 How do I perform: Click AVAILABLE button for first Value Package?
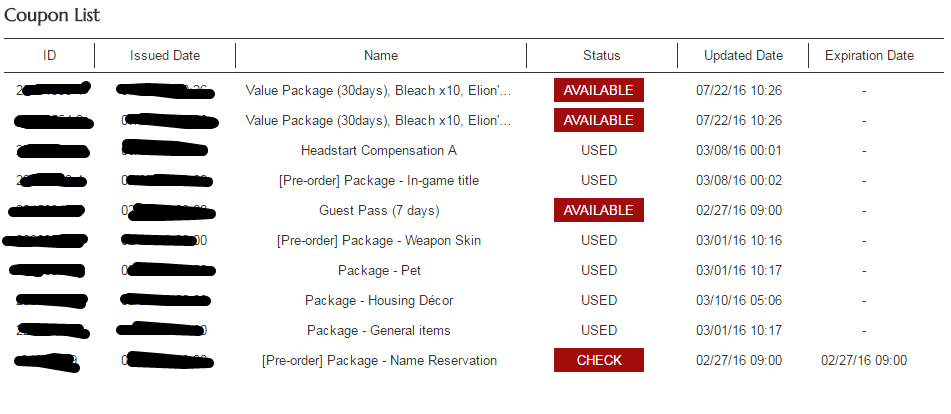click(x=598, y=90)
